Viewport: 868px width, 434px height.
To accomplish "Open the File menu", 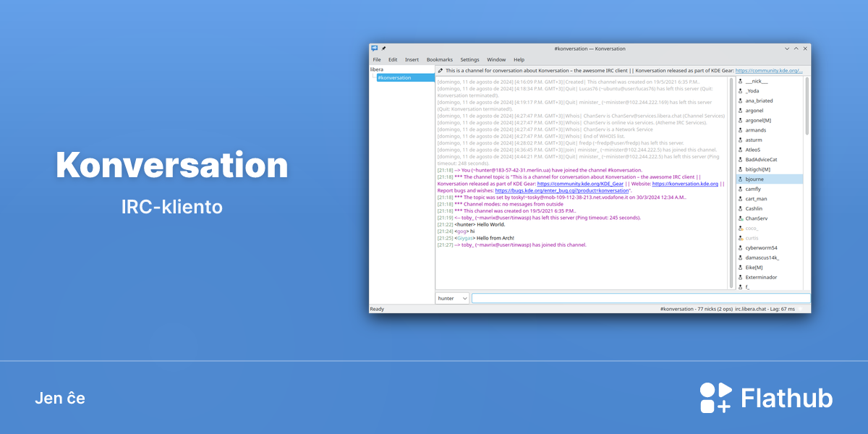I will pos(377,59).
